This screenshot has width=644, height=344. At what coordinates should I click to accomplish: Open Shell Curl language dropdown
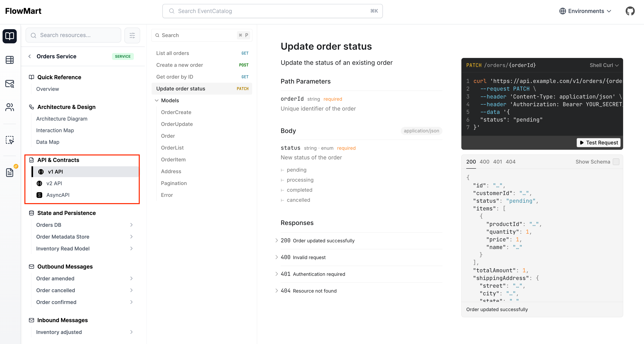coord(604,65)
